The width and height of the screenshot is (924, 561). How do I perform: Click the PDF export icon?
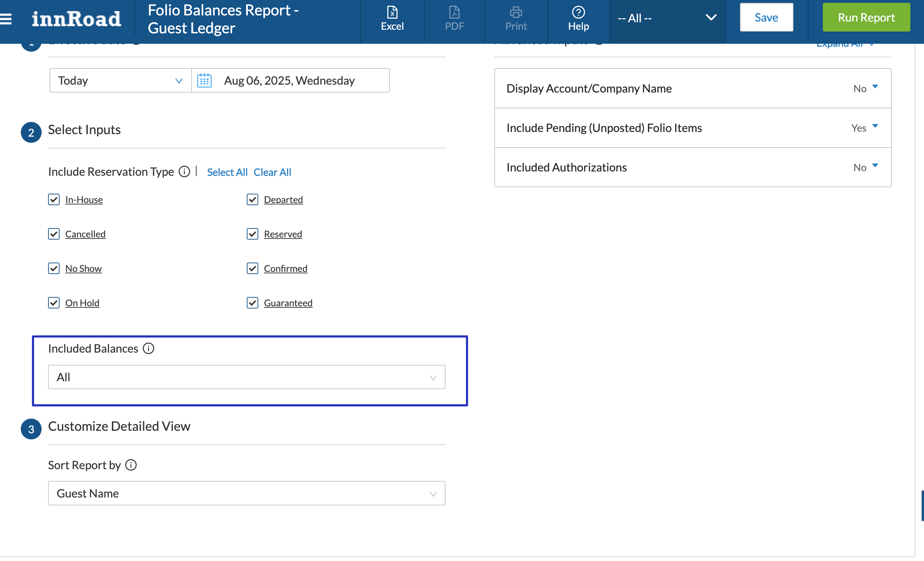point(454,18)
